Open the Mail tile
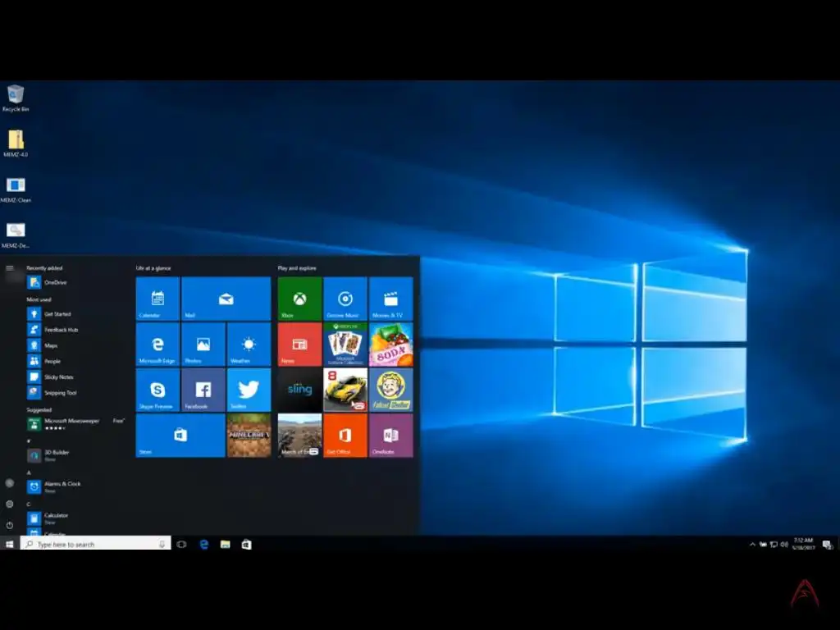Viewport: 840px width, 630px height. coord(226,299)
